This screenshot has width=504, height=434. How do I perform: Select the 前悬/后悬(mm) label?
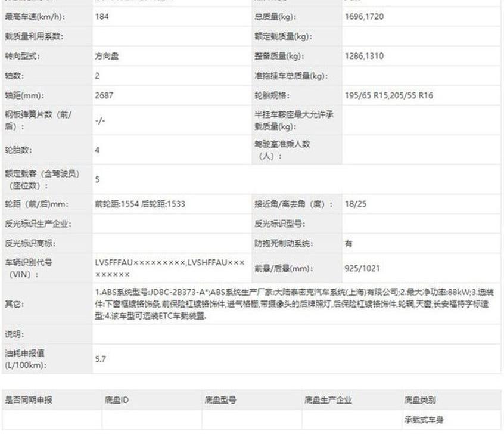click(x=283, y=268)
